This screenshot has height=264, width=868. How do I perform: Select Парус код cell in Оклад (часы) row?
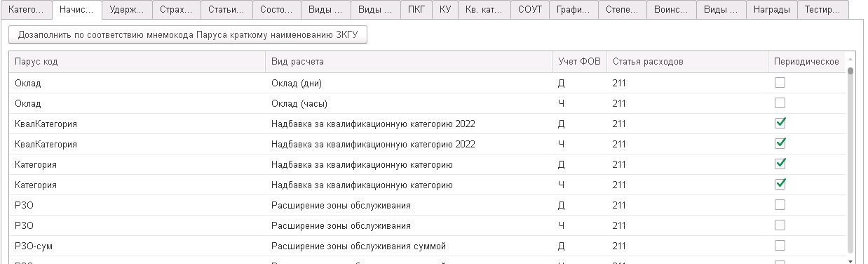click(x=137, y=103)
